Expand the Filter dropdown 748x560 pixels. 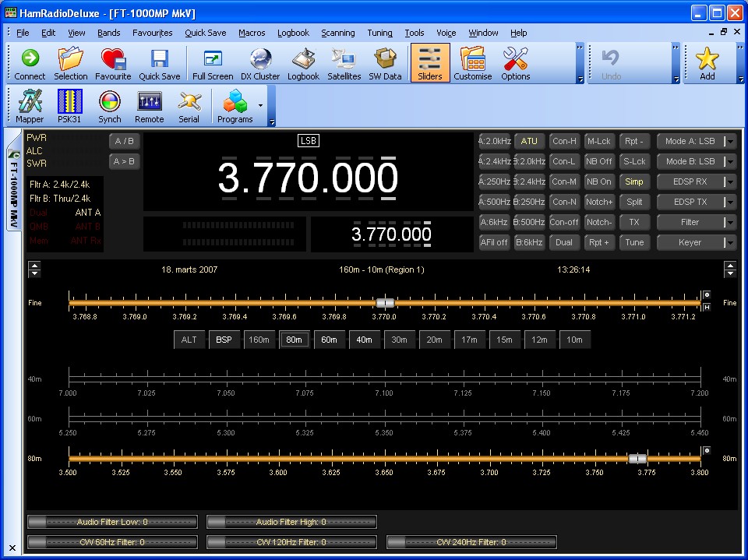pyautogui.click(x=730, y=222)
